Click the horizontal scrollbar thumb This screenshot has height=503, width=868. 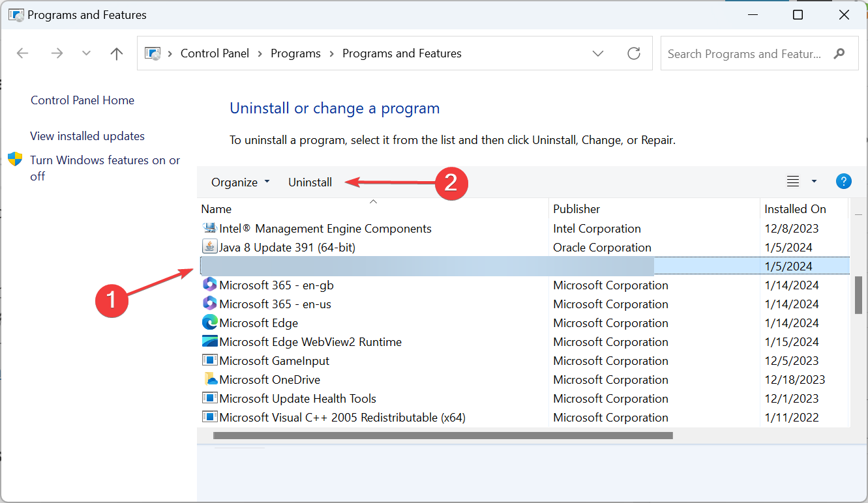click(x=443, y=435)
